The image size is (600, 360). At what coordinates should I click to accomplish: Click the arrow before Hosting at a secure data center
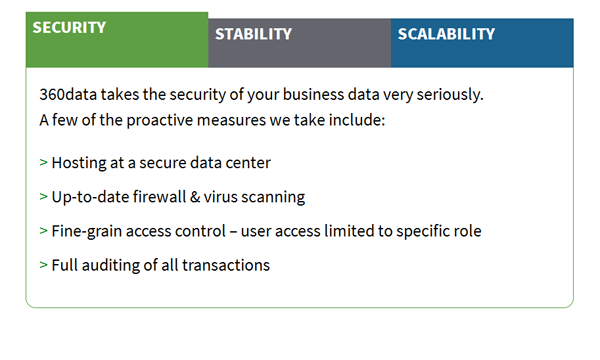[43, 163]
